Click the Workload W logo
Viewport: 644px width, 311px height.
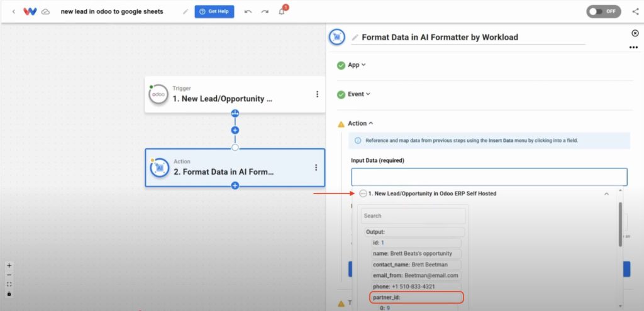(30, 11)
